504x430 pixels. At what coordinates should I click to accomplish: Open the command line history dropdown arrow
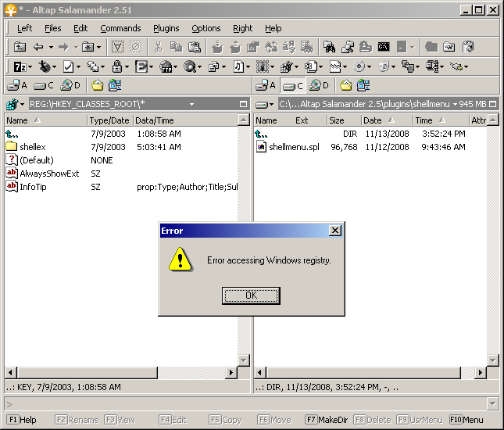click(492, 403)
